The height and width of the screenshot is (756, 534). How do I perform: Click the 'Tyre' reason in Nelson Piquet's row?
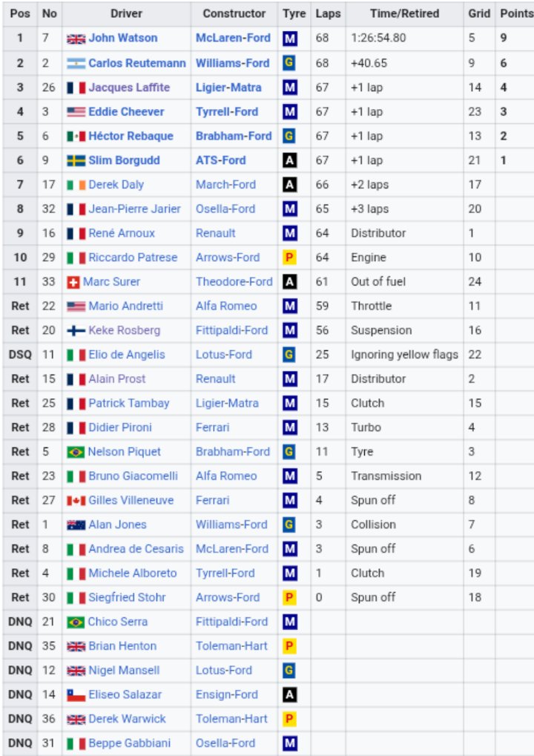(x=362, y=453)
